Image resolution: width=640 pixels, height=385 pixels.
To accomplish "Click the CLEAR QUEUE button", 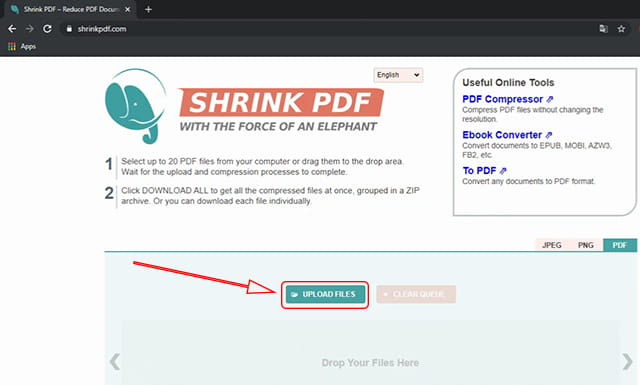I will [416, 294].
